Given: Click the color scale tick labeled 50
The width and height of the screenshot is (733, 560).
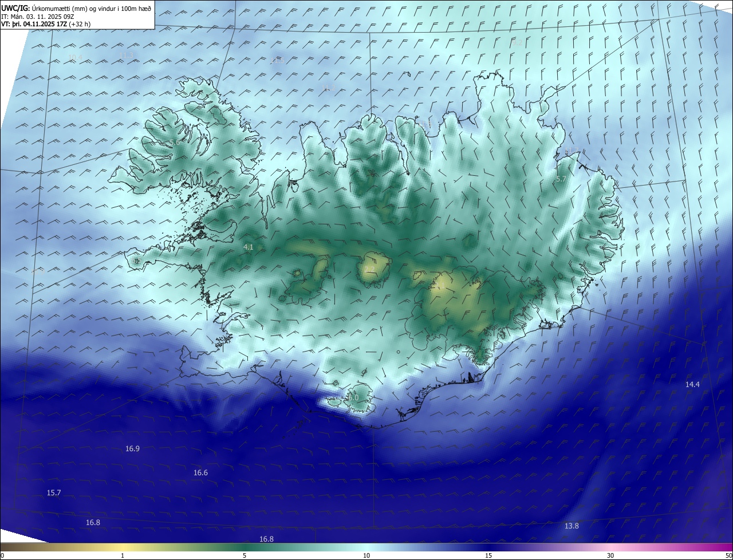Looking at the screenshot, I should pyautogui.click(x=728, y=555).
